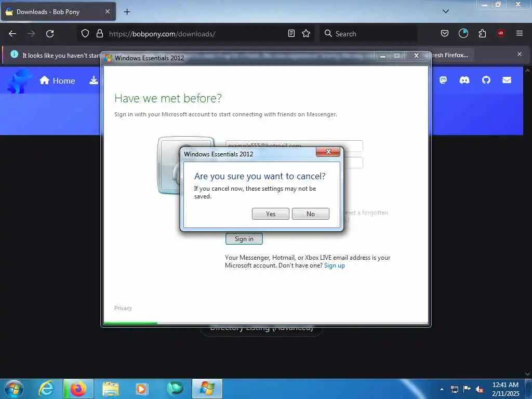532x399 pixels.
Task: Choose No in the cancel dialog
Action: (x=311, y=214)
